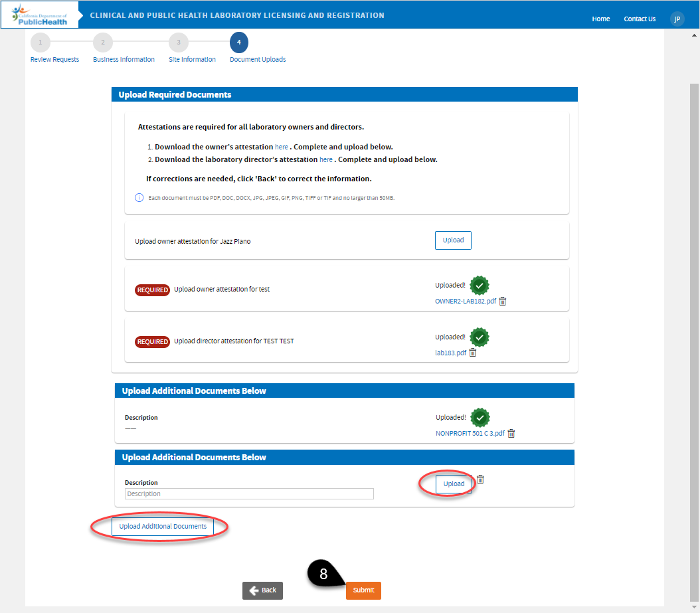This screenshot has height=613, width=700.
Task: Select step 4 Document Uploads
Action: tap(239, 43)
